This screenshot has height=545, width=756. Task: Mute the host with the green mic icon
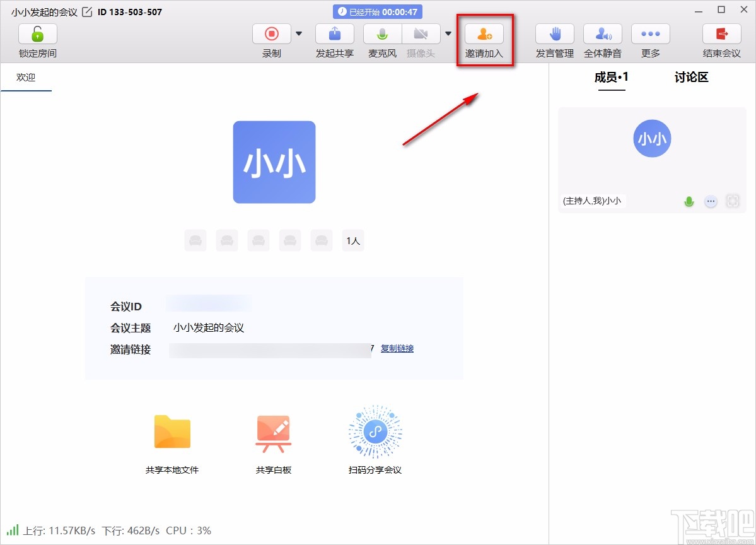tap(689, 201)
